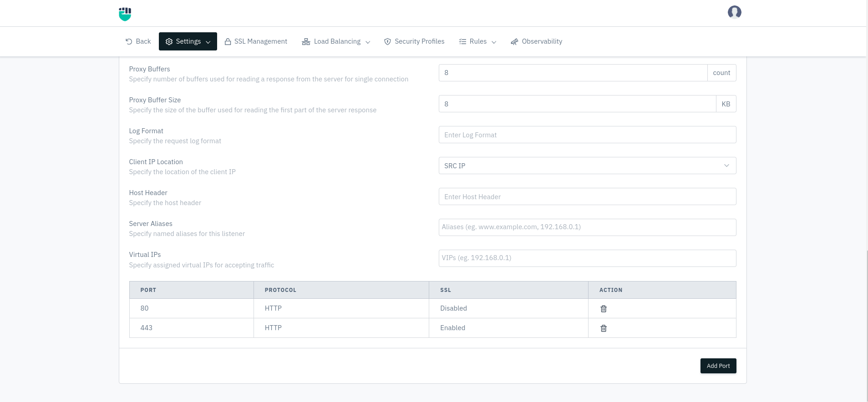The width and height of the screenshot is (868, 402).
Task: Click the Server Aliases input
Action: pyautogui.click(x=587, y=227)
